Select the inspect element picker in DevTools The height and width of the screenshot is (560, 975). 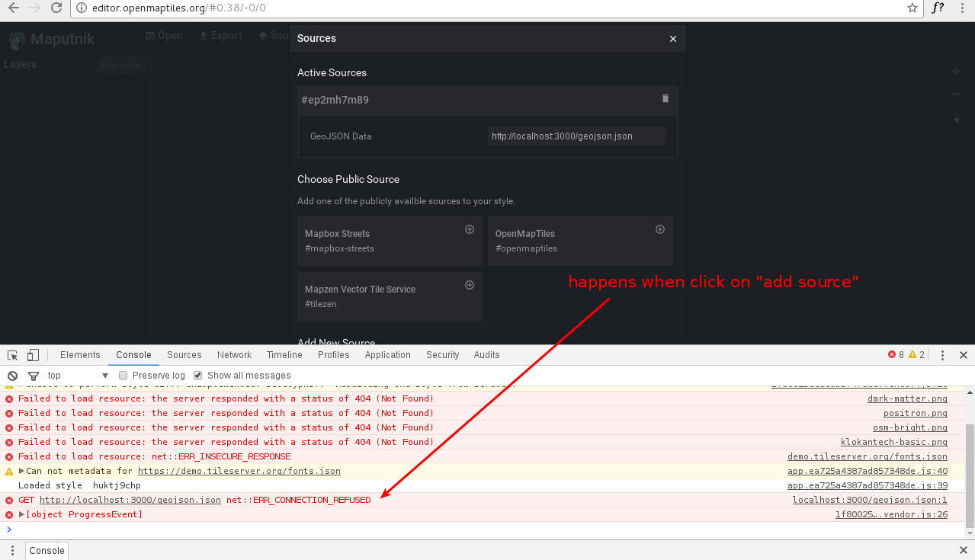tap(12, 354)
